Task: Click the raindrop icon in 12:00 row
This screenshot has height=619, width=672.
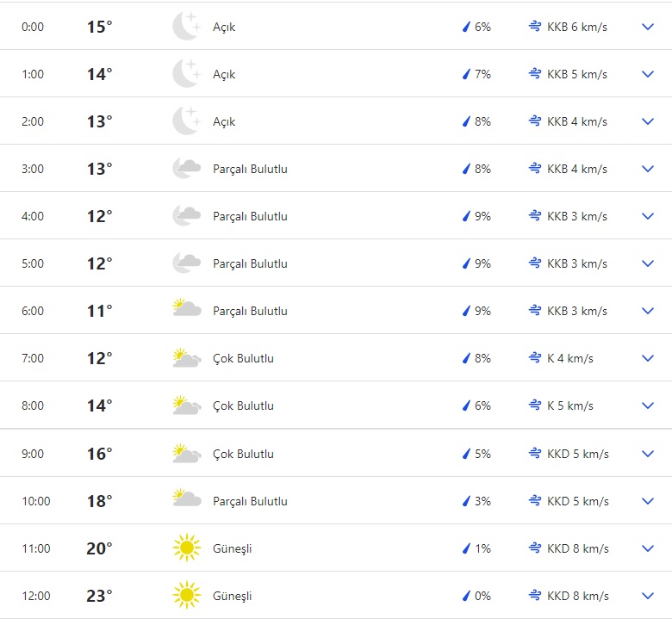Action: click(x=466, y=596)
